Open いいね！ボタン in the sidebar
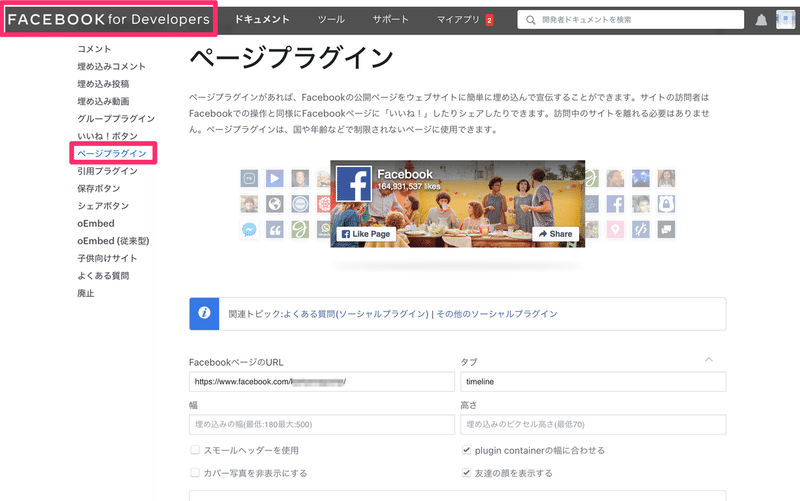The width and height of the screenshot is (800, 501). pyautogui.click(x=107, y=136)
